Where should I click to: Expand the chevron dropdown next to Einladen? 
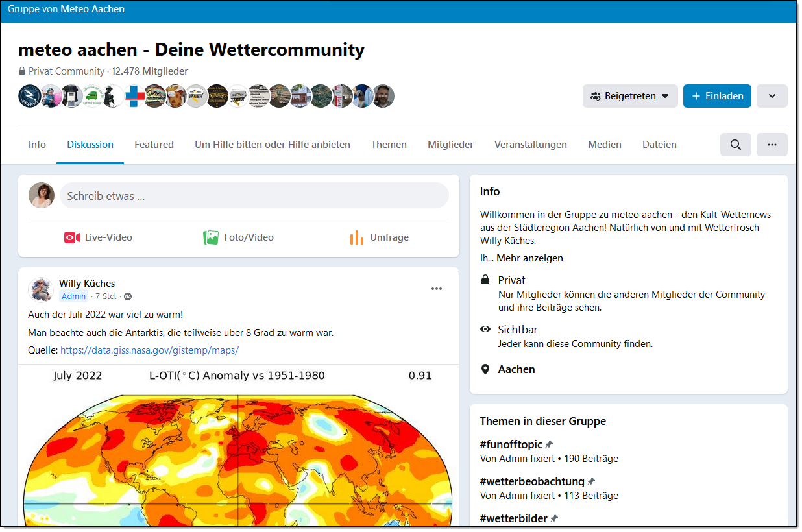click(x=772, y=96)
